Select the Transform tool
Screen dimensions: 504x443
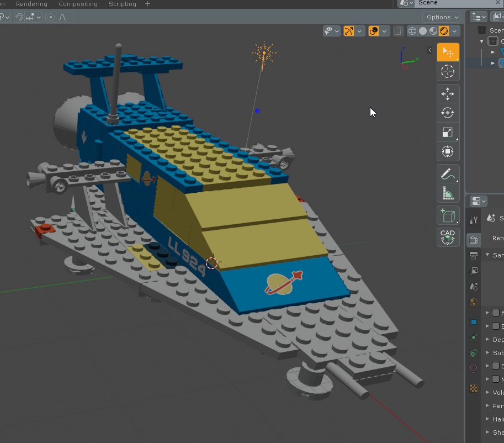point(448,151)
